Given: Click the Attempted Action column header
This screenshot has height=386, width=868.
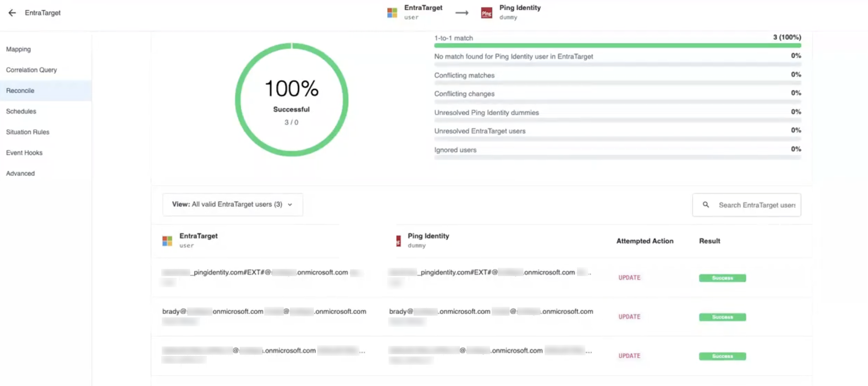Looking at the screenshot, I should (x=645, y=241).
